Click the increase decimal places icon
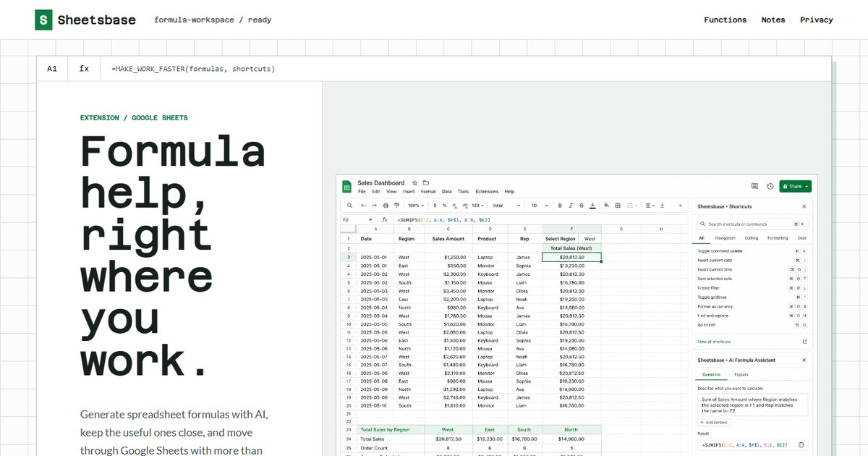 click(464, 206)
